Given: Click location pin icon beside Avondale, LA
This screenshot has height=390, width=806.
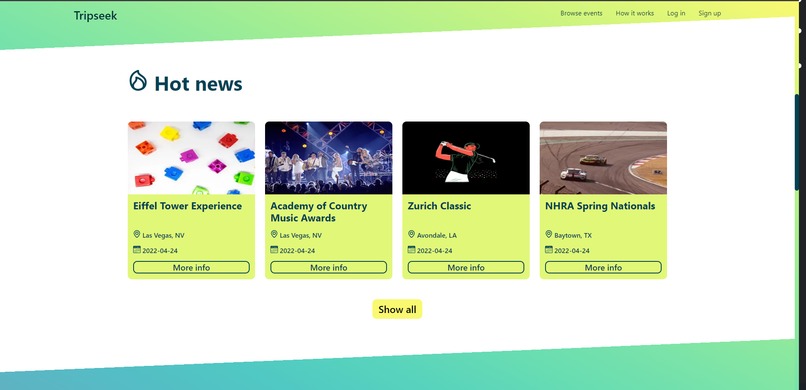Looking at the screenshot, I should click(411, 234).
